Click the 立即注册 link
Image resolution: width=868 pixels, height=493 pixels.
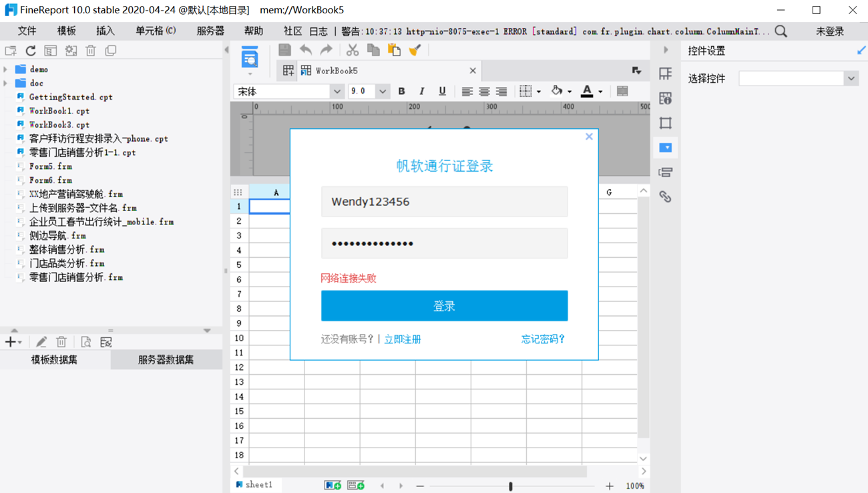(403, 339)
